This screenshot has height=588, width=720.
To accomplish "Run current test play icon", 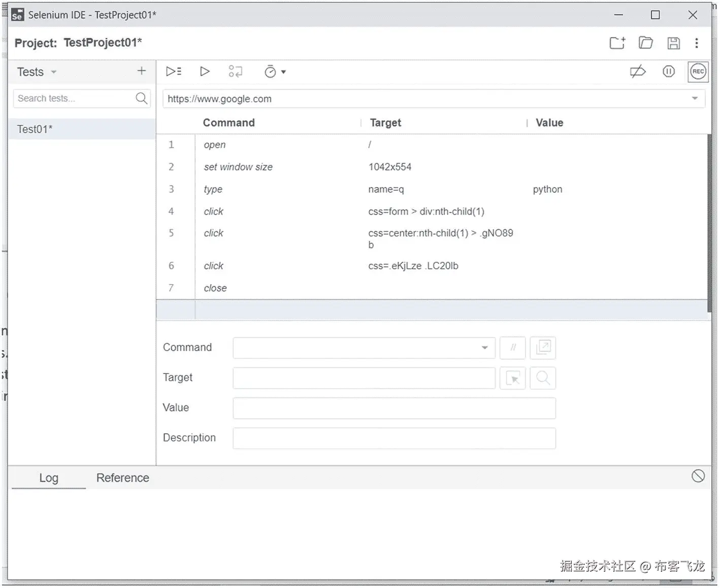I will coord(205,72).
